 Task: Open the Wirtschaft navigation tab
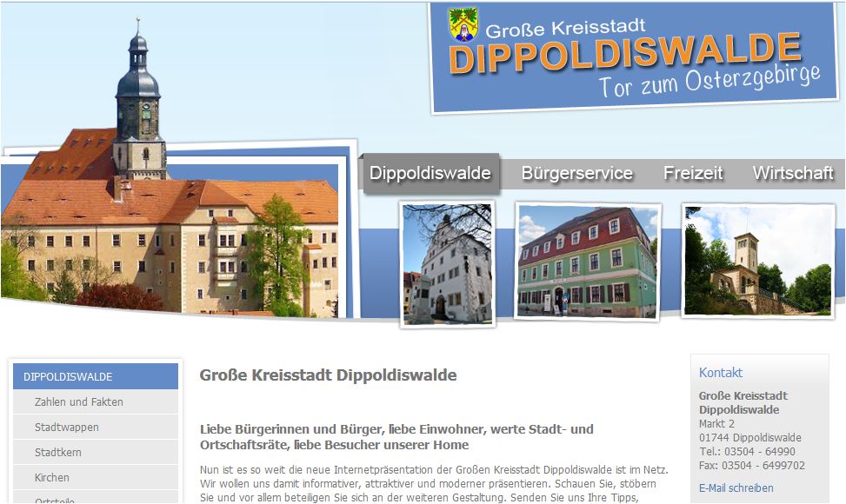point(793,173)
